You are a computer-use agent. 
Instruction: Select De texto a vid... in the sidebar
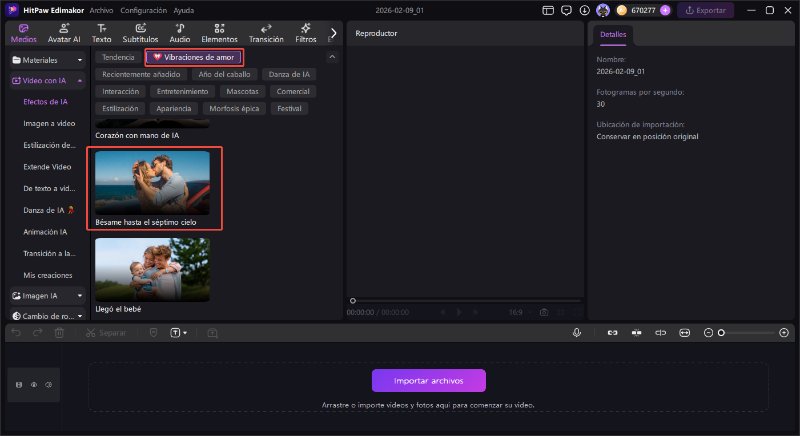(49, 189)
